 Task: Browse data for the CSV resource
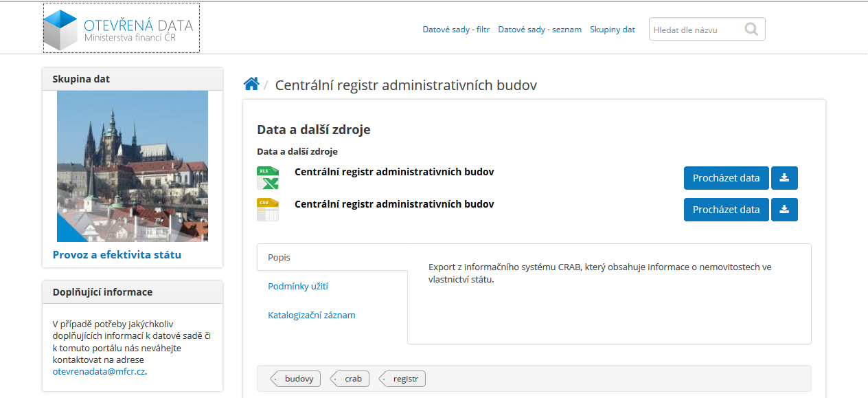point(726,210)
